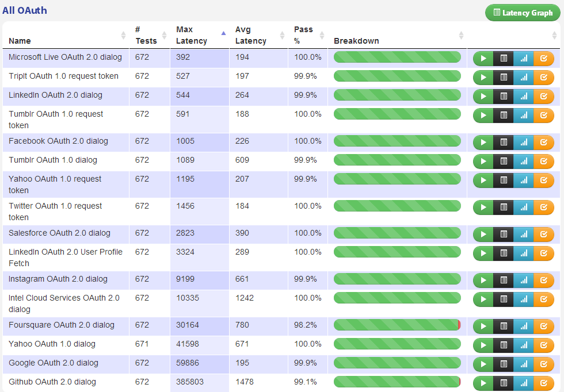Play the Twitter OAuth 1.0 request token test
Screen dimensions: 564x392
point(483,207)
